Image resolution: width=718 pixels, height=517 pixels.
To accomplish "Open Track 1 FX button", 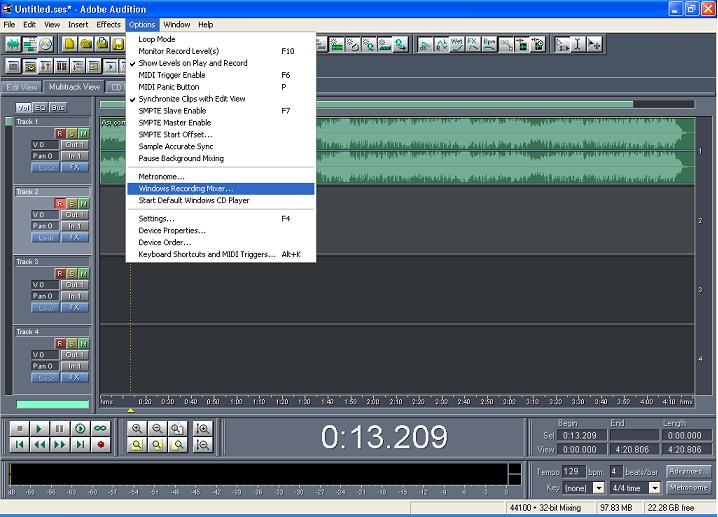I will pyautogui.click(x=75, y=168).
